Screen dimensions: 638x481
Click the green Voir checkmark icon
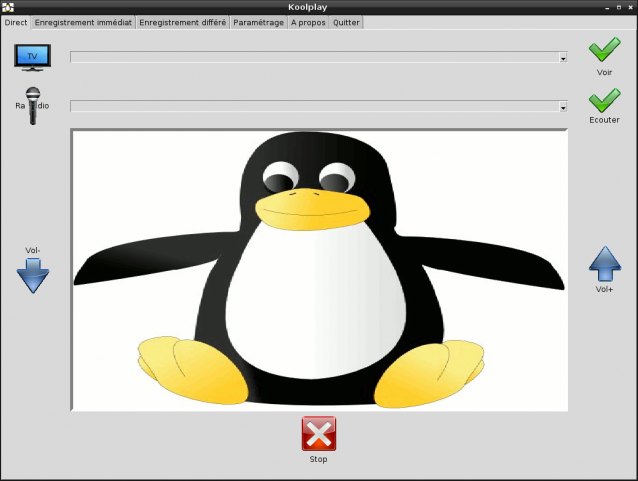[605, 49]
